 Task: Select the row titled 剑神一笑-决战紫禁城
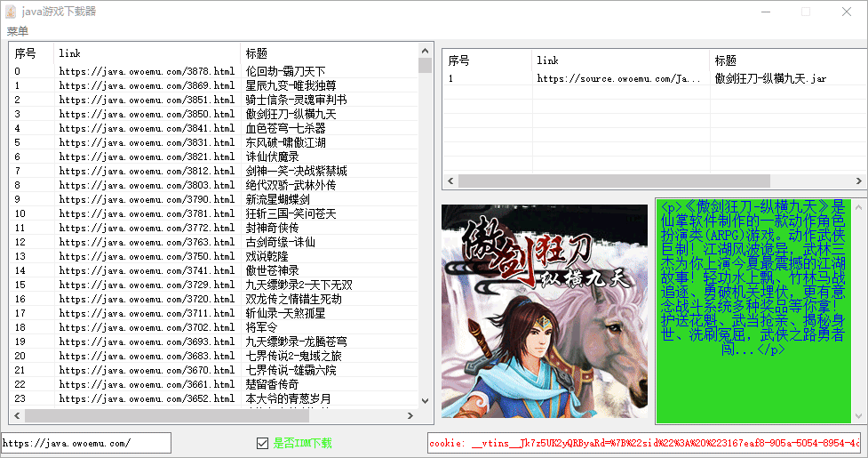coord(214,171)
